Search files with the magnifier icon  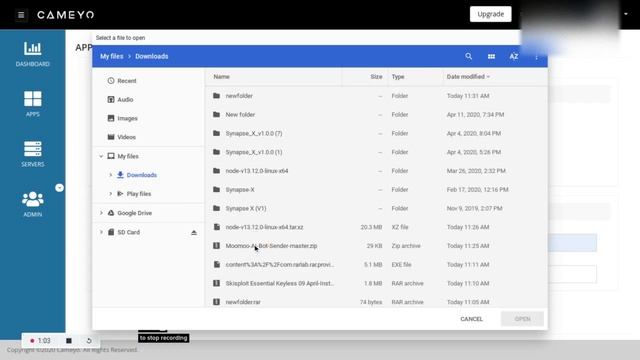469,56
